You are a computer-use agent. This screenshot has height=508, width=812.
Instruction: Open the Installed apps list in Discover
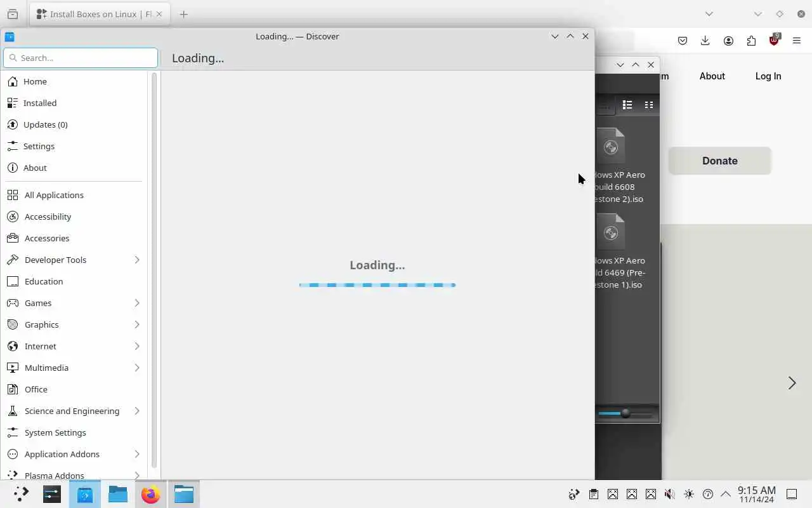75,103
